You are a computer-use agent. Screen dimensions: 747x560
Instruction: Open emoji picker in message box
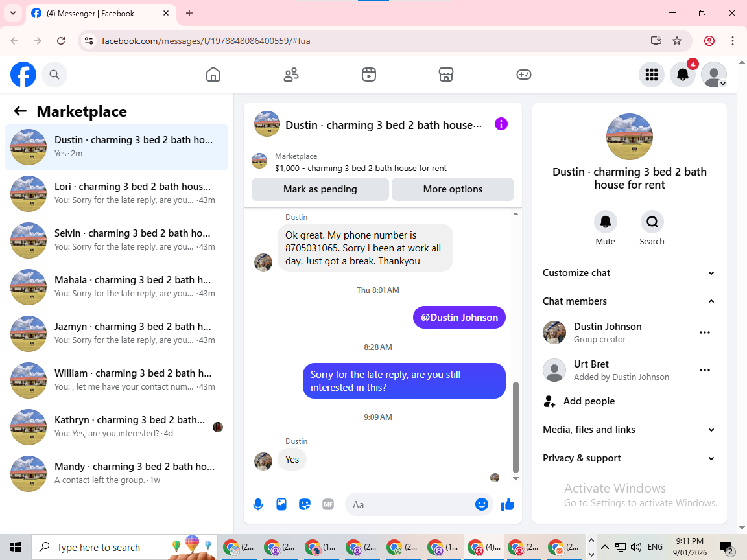(x=482, y=504)
